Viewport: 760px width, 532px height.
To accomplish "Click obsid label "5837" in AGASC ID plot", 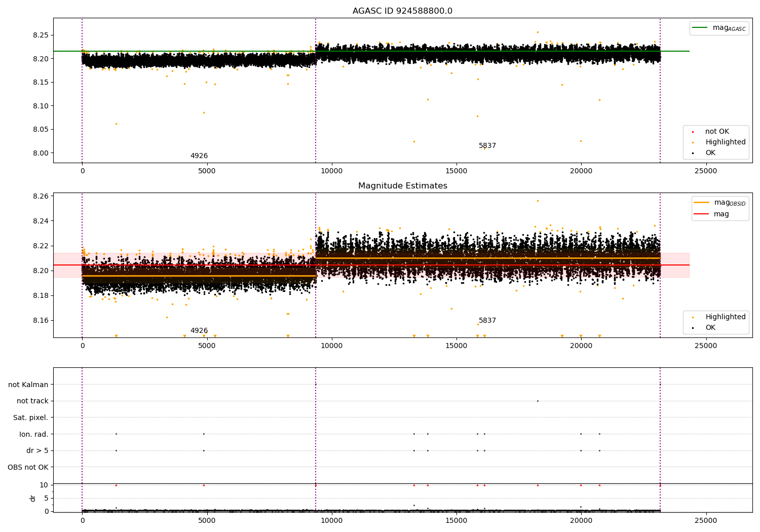I will pyautogui.click(x=487, y=146).
